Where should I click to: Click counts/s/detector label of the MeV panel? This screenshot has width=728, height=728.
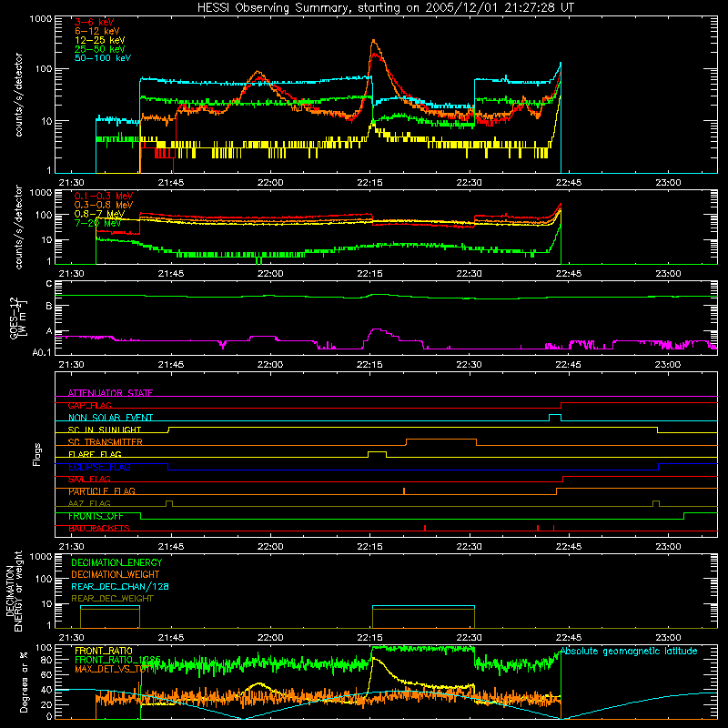(x=18, y=227)
